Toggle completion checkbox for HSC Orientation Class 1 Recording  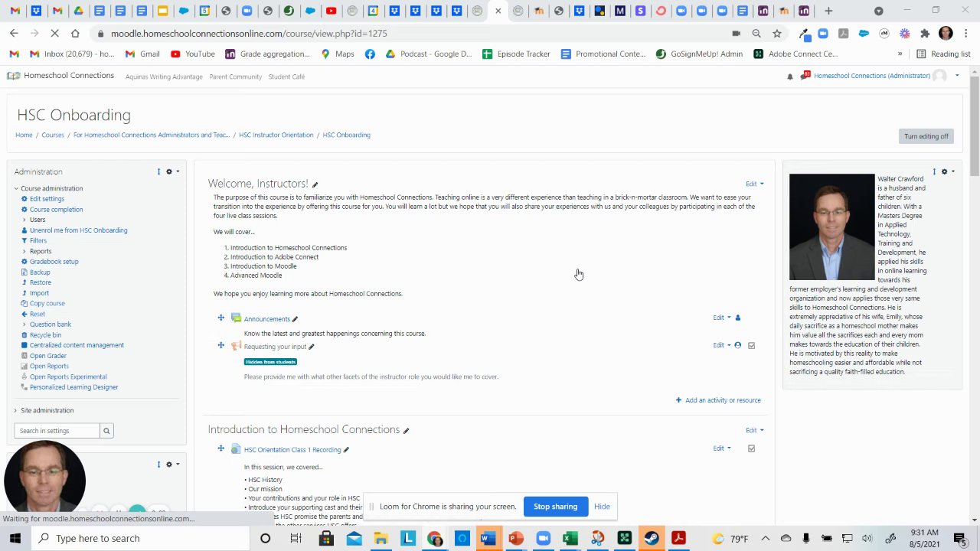(751, 448)
